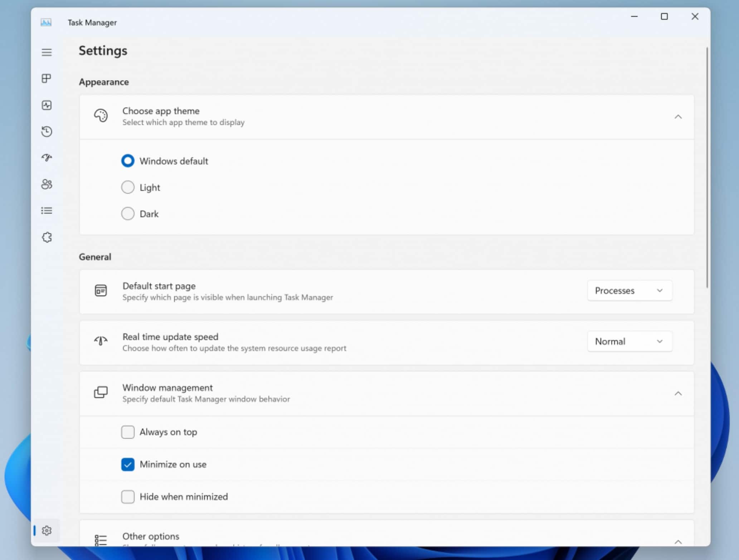
Task: Open the hamburger navigation menu
Action: [x=47, y=52]
